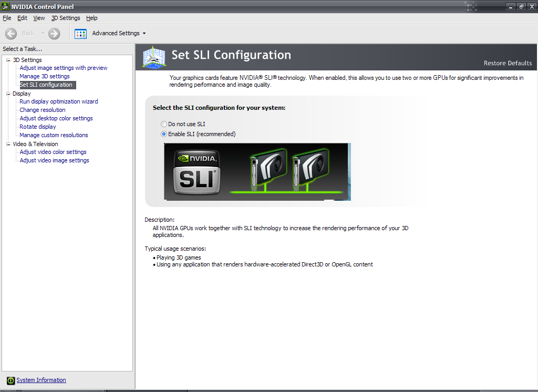Restore down the NVIDIA Control Panel window

[521, 6]
